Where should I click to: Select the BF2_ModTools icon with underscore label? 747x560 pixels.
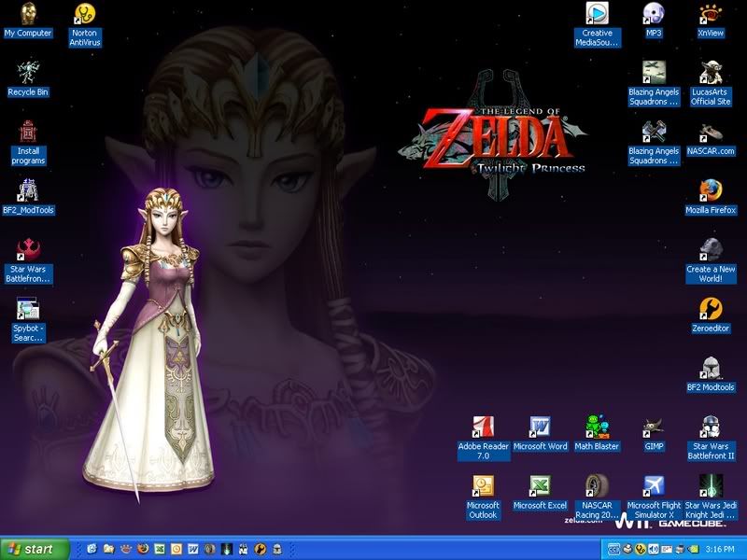(28, 197)
